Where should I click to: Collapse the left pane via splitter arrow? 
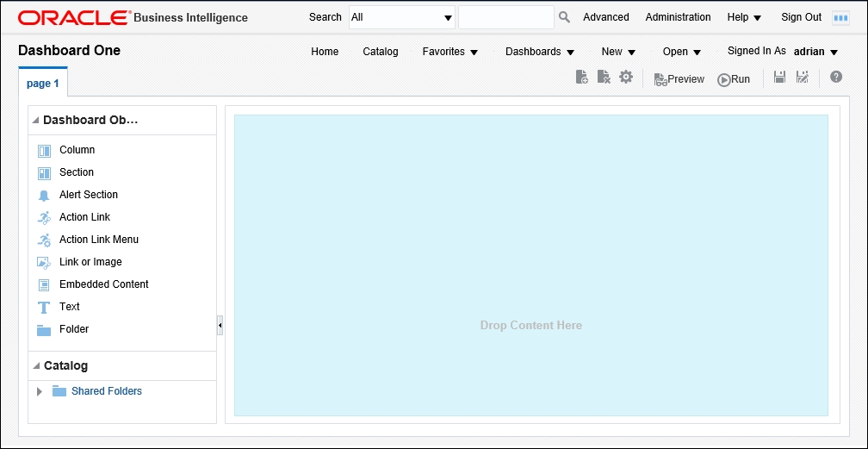tap(220, 326)
